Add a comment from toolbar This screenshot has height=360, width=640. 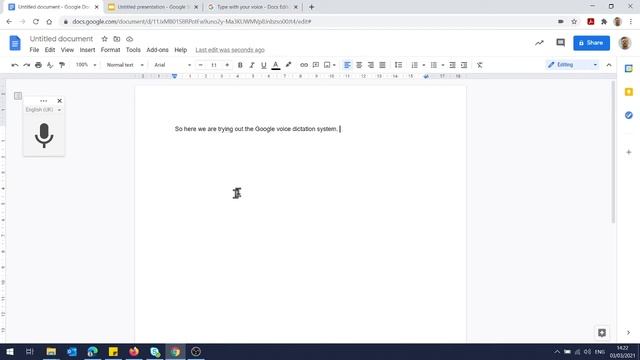316,65
